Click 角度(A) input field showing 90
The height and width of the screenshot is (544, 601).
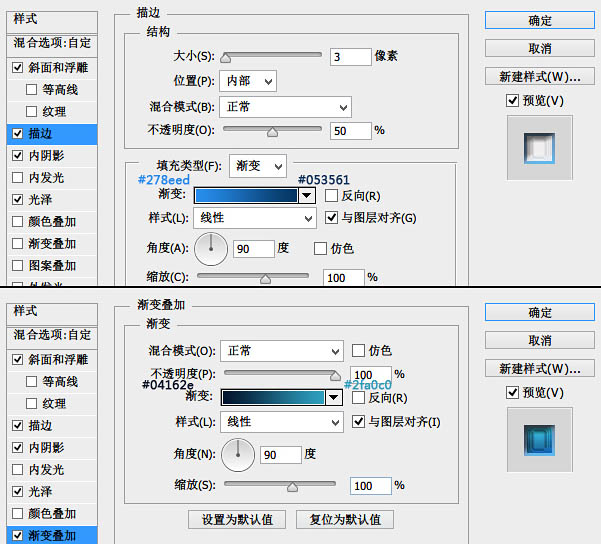[x=254, y=249]
